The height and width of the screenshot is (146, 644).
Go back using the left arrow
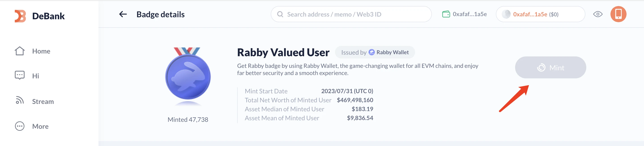click(x=123, y=14)
